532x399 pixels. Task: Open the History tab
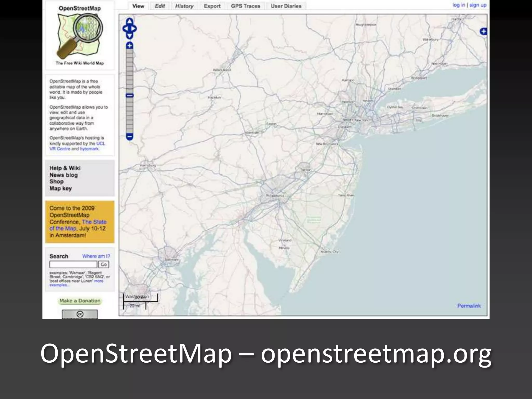point(184,6)
